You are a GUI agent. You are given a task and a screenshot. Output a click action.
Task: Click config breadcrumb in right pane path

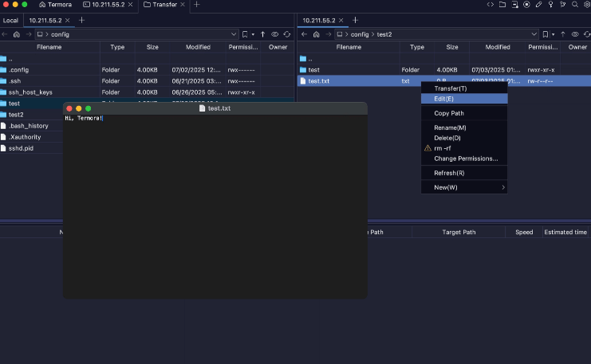(x=360, y=34)
